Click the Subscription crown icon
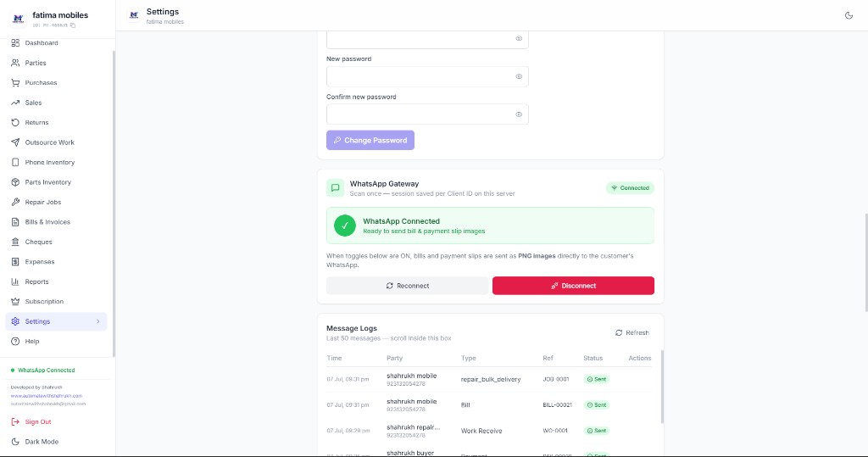The height and width of the screenshot is (457, 868). pos(15,301)
